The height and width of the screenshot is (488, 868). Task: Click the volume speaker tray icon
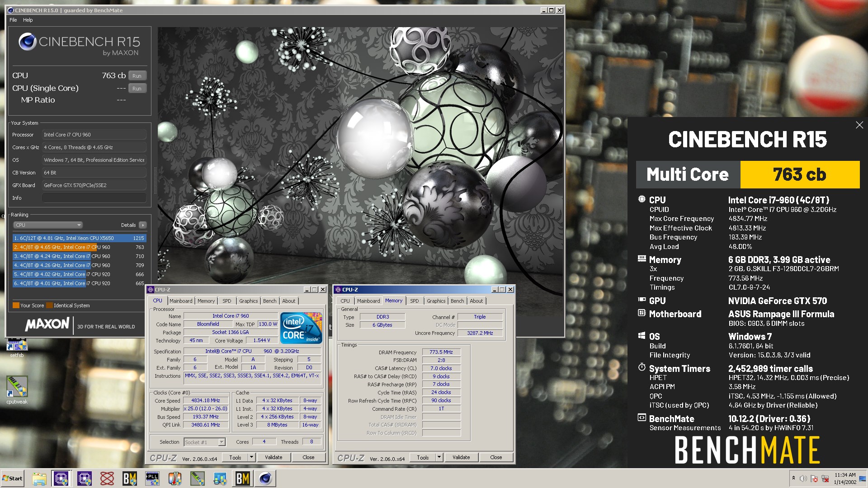pos(803,479)
